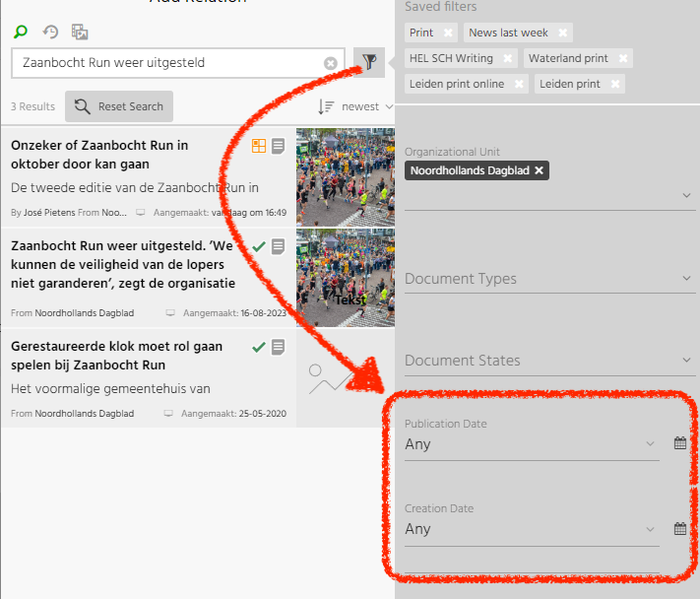Expand the Document Types dropdown
The height and width of the screenshot is (599, 700).
(x=686, y=279)
